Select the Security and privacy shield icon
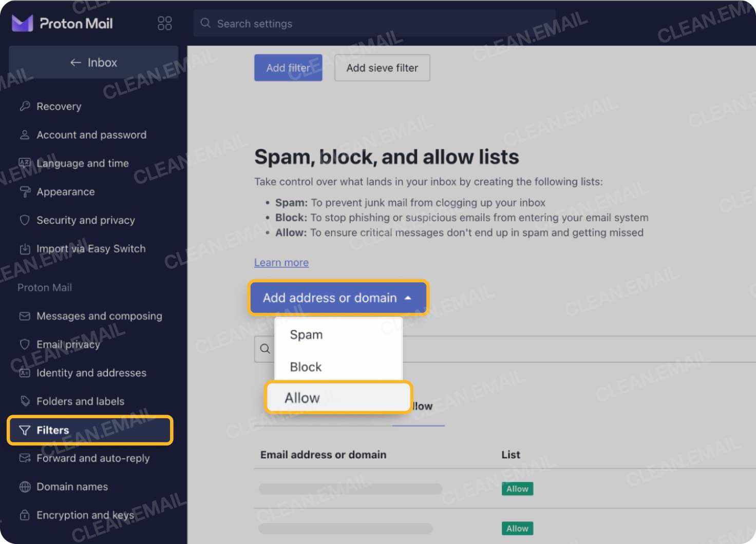756x544 pixels. click(x=25, y=220)
